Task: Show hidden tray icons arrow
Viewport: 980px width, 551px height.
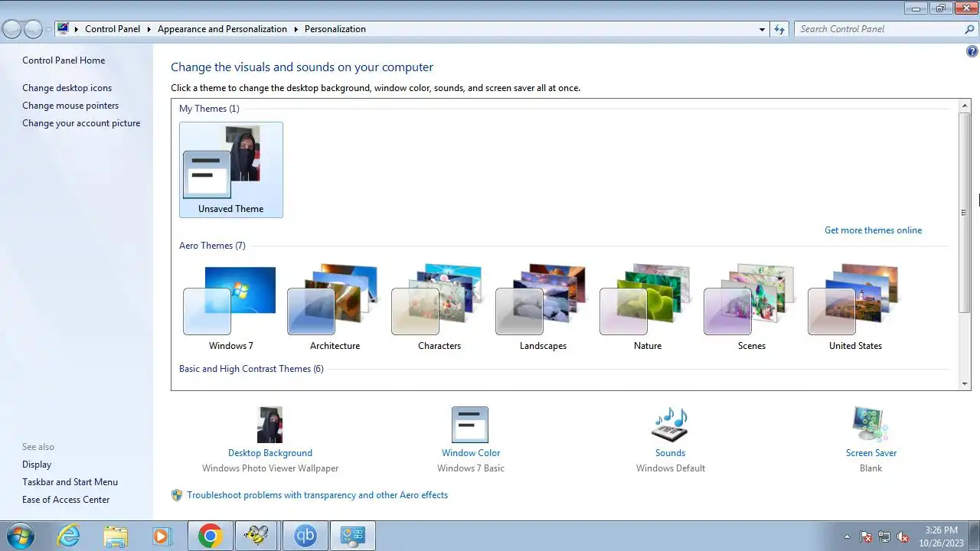Action: pyautogui.click(x=847, y=536)
